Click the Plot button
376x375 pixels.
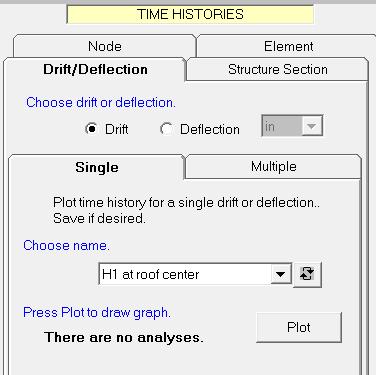pos(299,327)
